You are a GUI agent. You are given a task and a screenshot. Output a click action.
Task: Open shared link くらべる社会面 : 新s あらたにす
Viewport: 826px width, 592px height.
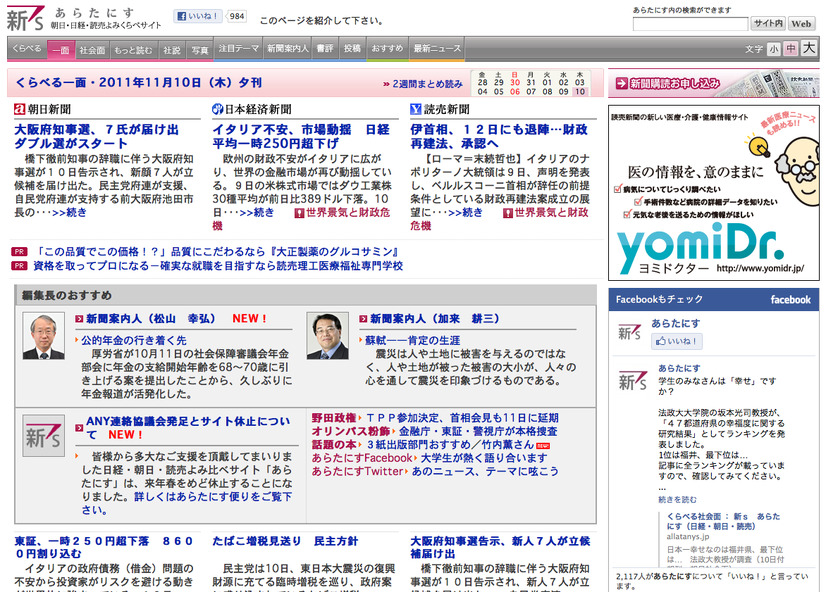723,521
